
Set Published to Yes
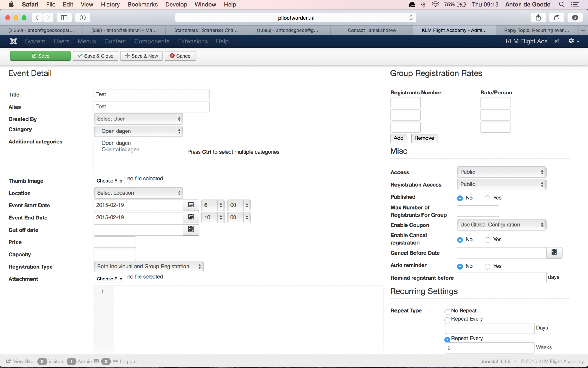[488, 198]
